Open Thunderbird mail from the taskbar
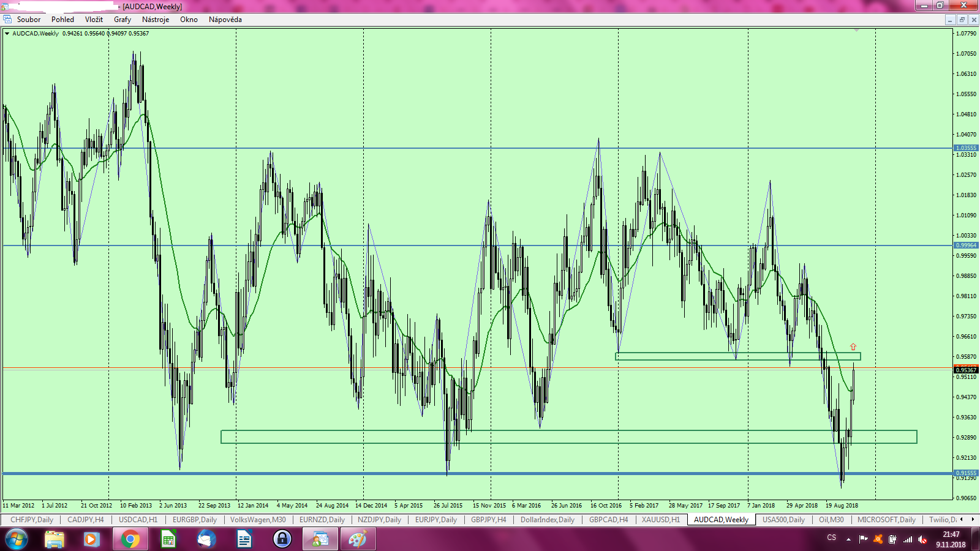The width and height of the screenshot is (980, 551). point(206,539)
